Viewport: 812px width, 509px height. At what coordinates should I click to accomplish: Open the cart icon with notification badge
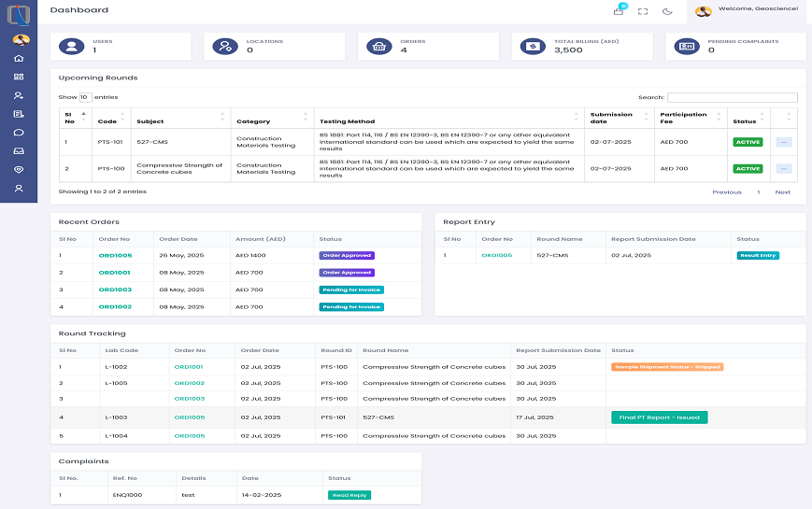pyautogui.click(x=618, y=11)
